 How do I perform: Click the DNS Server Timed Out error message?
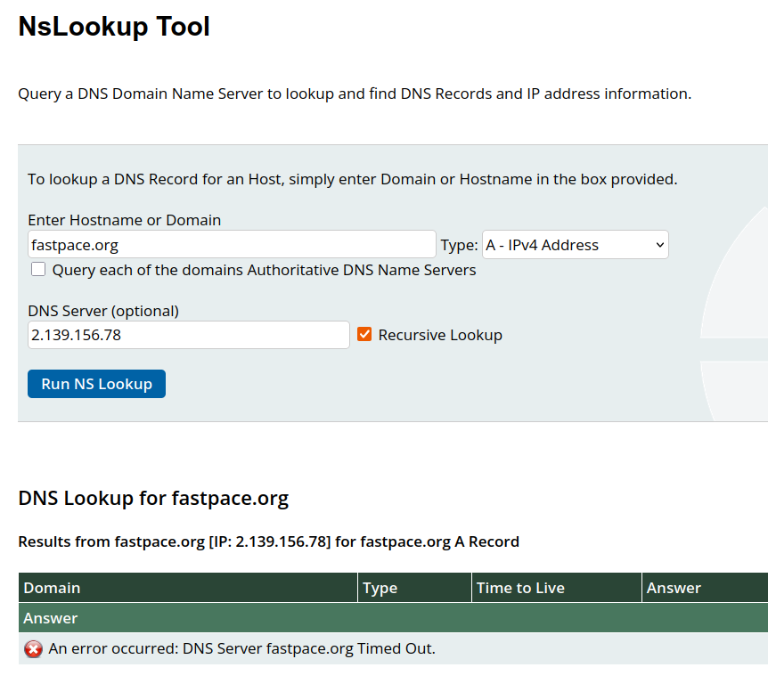click(x=241, y=648)
